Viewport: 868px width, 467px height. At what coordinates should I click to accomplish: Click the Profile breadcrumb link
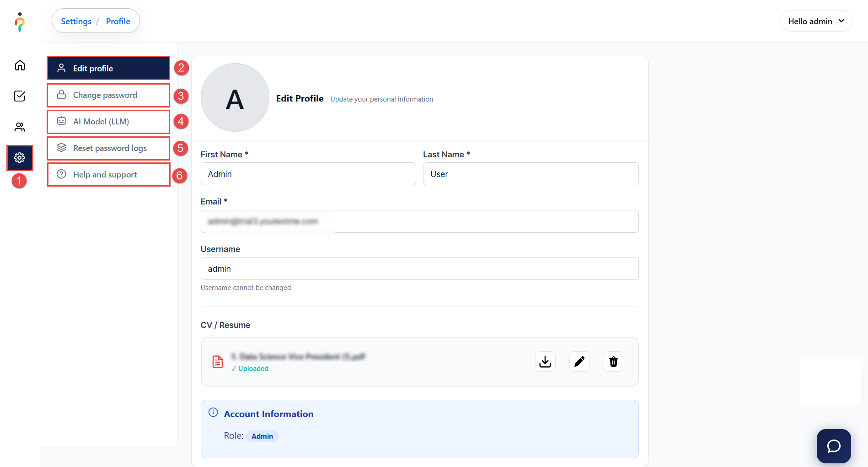118,21
